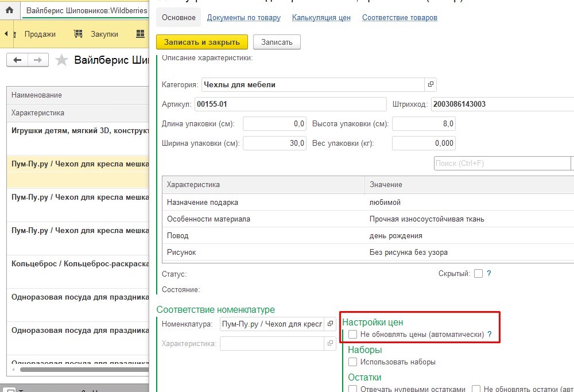Viewport: 574px width, 392px height.
Task: Click value день рождения
Action: pos(395,236)
